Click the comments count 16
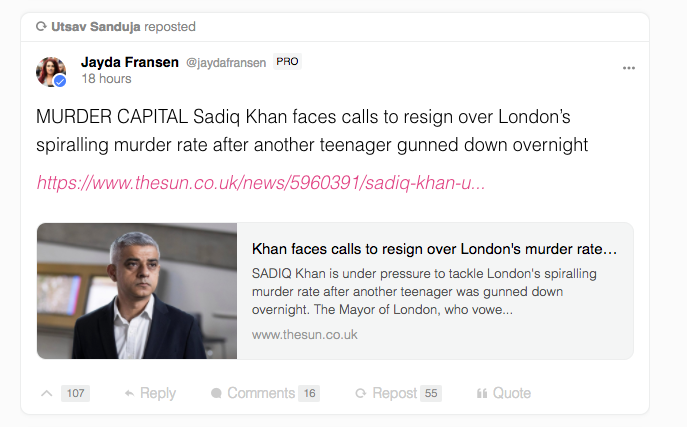The height and width of the screenshot is (427, 687). (x=309, y=393)
